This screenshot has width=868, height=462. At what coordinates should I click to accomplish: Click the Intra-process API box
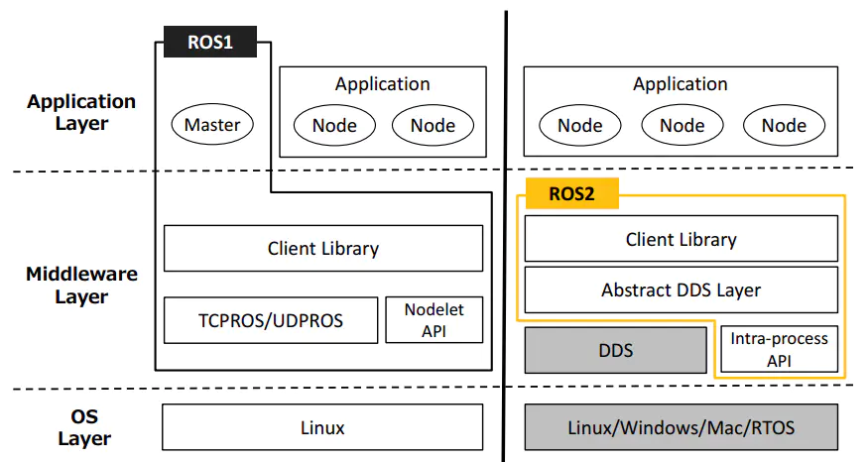[x=779, y=350]
